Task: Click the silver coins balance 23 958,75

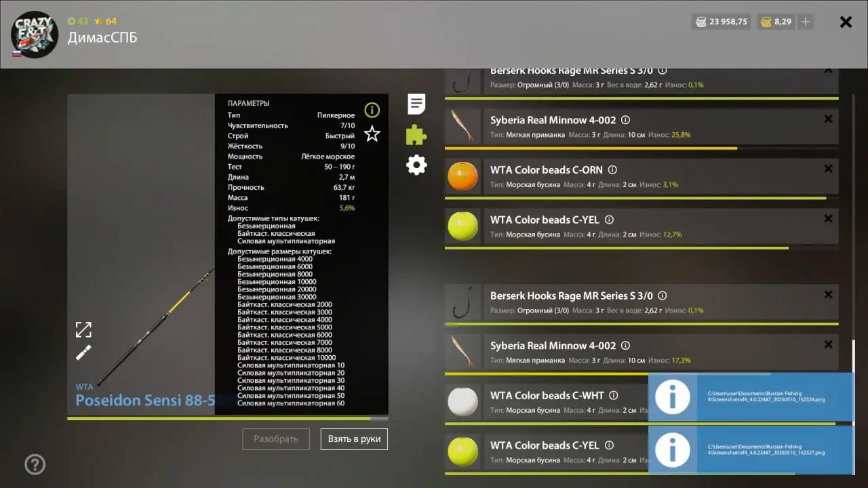Action: click(721, 22)
